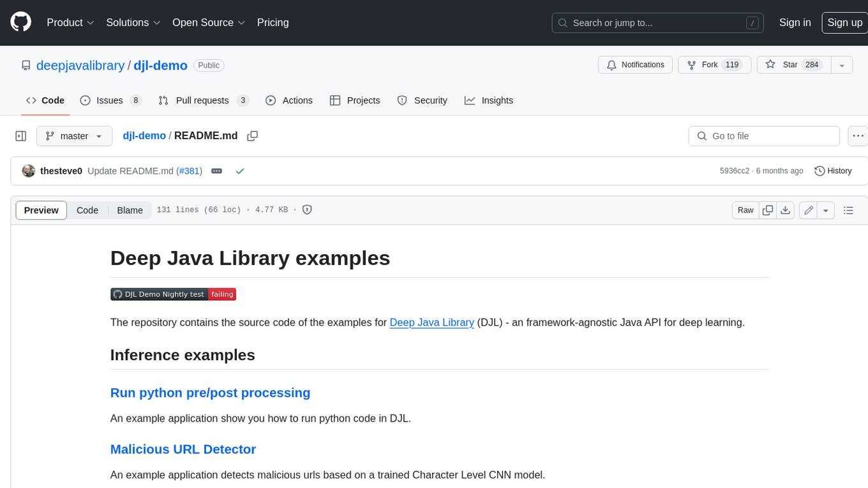The image size is (868, 488).
Task: View the 119 forks count
Action: coord(732,65)
